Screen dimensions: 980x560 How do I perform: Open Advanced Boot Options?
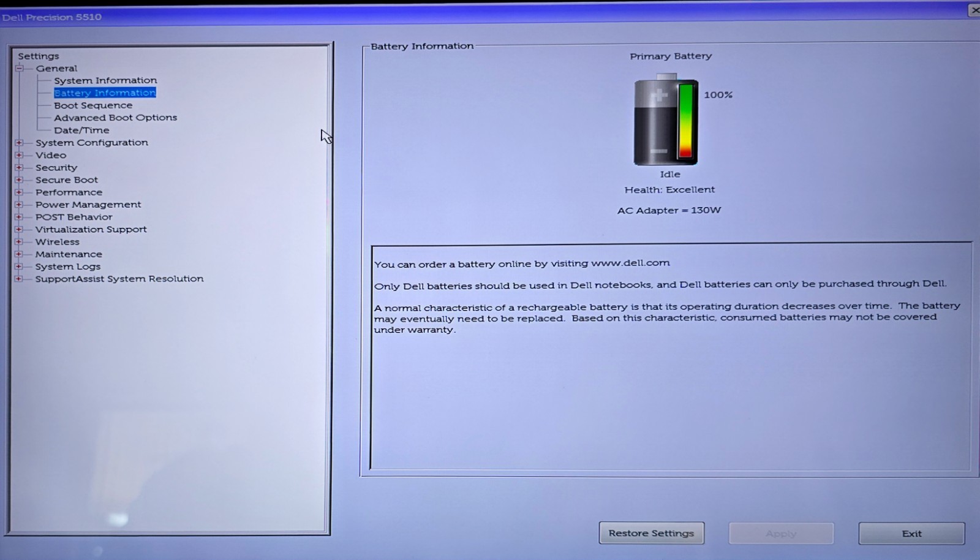click(x=115, y=118)
